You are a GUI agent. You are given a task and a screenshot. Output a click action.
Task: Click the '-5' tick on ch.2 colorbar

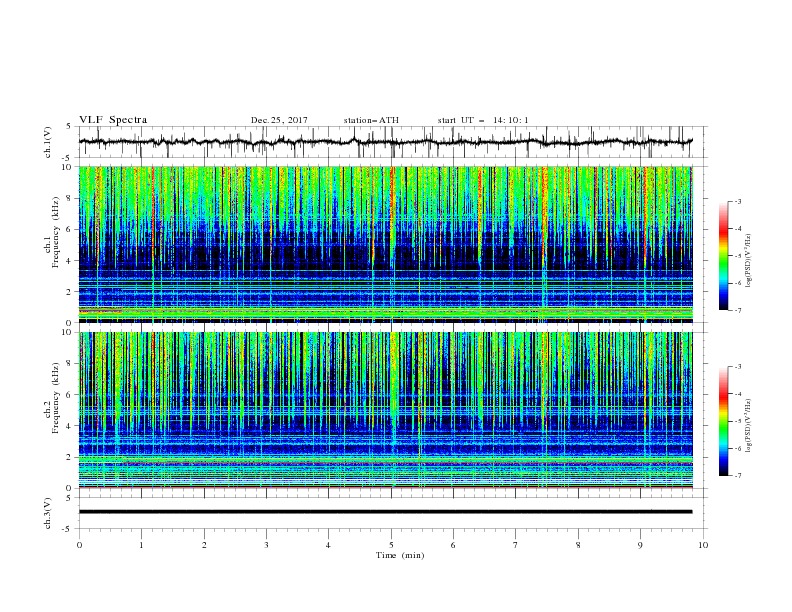pyautogui.click(x=737, y=422)
